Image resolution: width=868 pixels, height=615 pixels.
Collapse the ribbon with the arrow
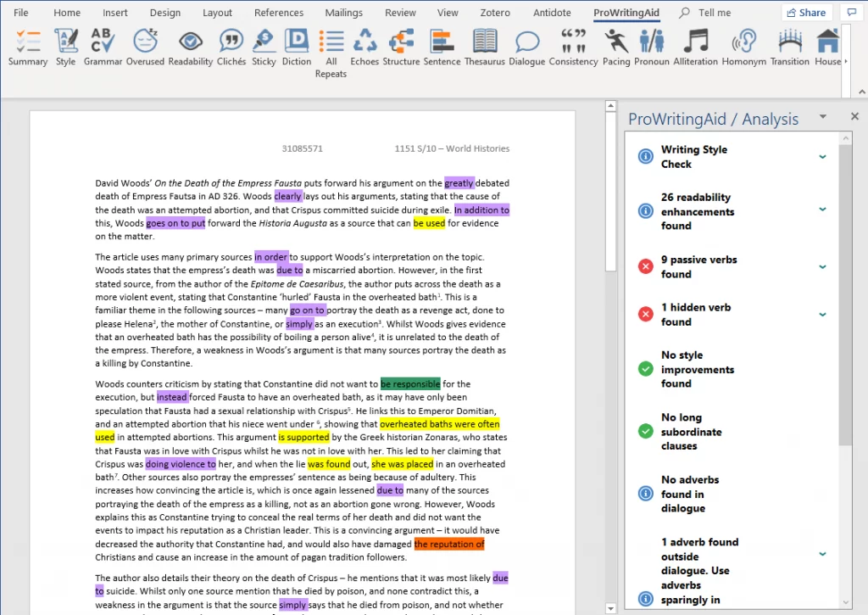pos(861,92)
